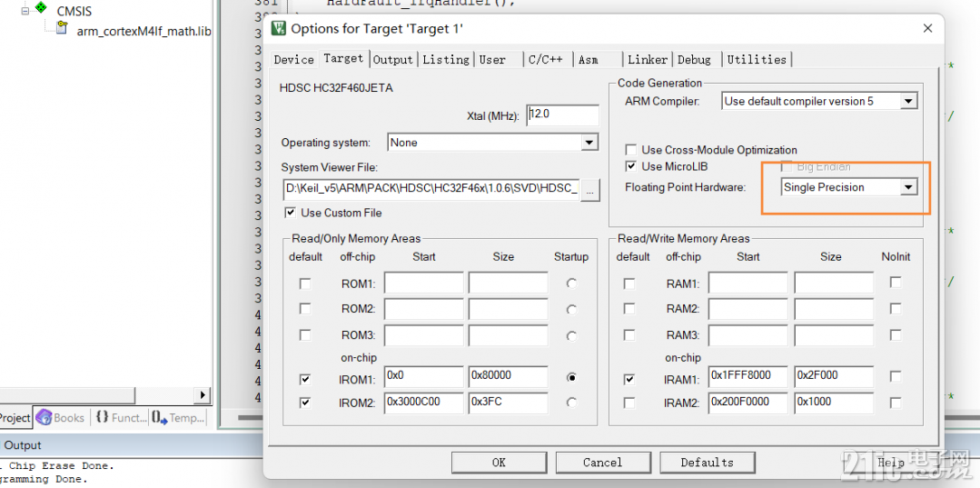Click the CMSIS green diamond icon
The image size is (980, 488).
pos(41,7)
